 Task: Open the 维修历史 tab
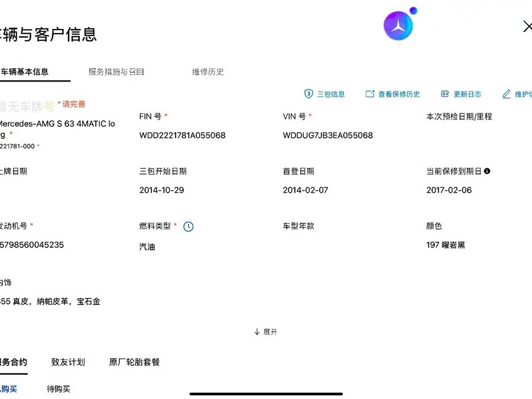point(207,72)
